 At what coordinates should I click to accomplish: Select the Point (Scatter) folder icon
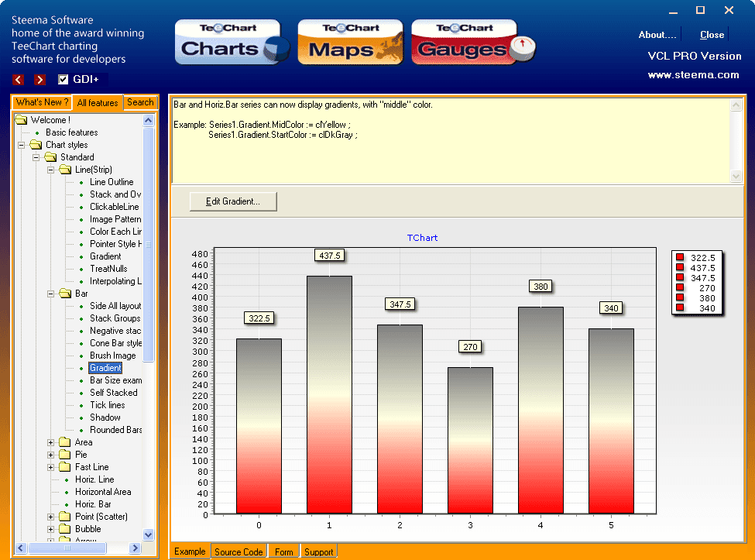[65, 517]
